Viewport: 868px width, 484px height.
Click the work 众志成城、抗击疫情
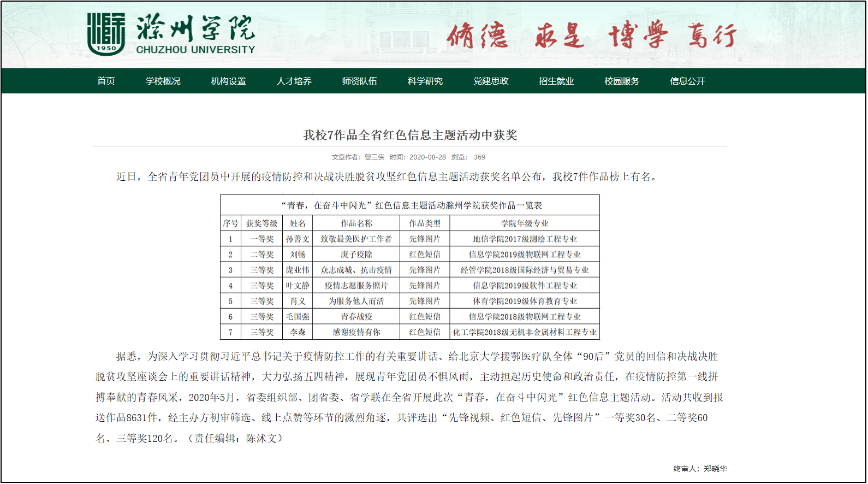click(356, 270)
